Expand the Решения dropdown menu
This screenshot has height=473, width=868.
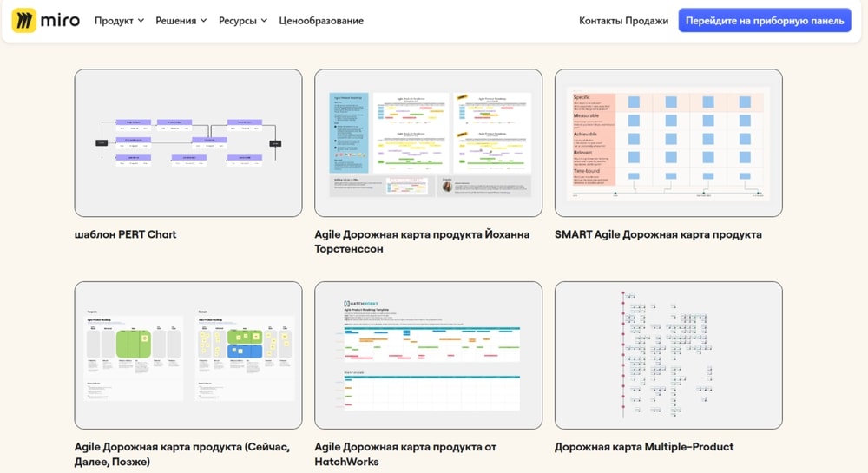pyautogui.click(x=181, y=21)
